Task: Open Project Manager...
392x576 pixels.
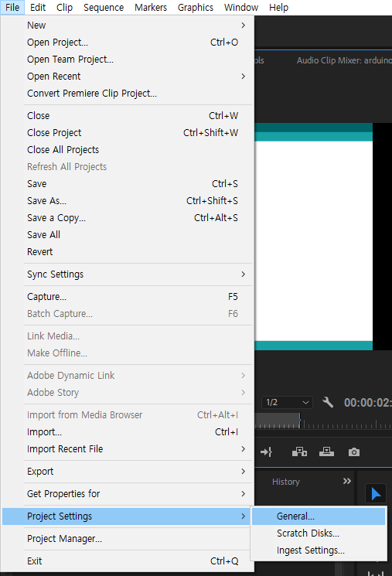Action: point(127,539)
